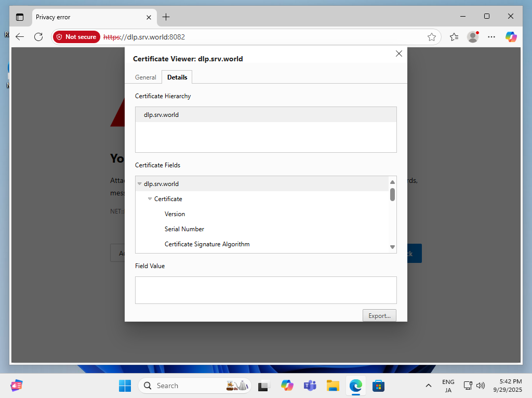Image resolution: width=532 pixels, height=398 pixels.
Task: Select the Details tab
Action: click(x=177, y=77)
